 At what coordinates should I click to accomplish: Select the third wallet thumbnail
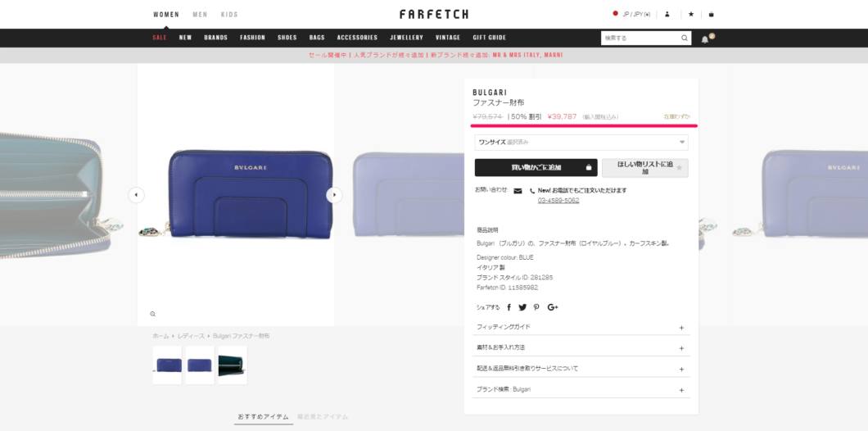[233, 365]
